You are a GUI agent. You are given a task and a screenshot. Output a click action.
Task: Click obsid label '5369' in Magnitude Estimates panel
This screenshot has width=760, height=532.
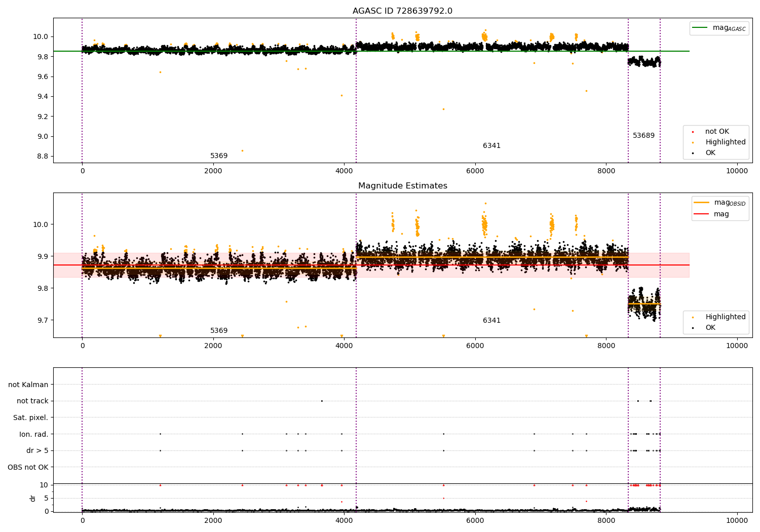(x=219, y=330)
